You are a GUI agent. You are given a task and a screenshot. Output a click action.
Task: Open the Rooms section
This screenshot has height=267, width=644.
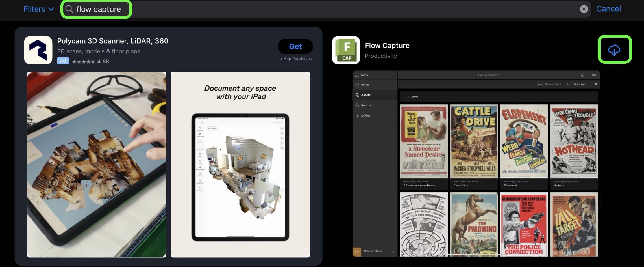(366, 105)
